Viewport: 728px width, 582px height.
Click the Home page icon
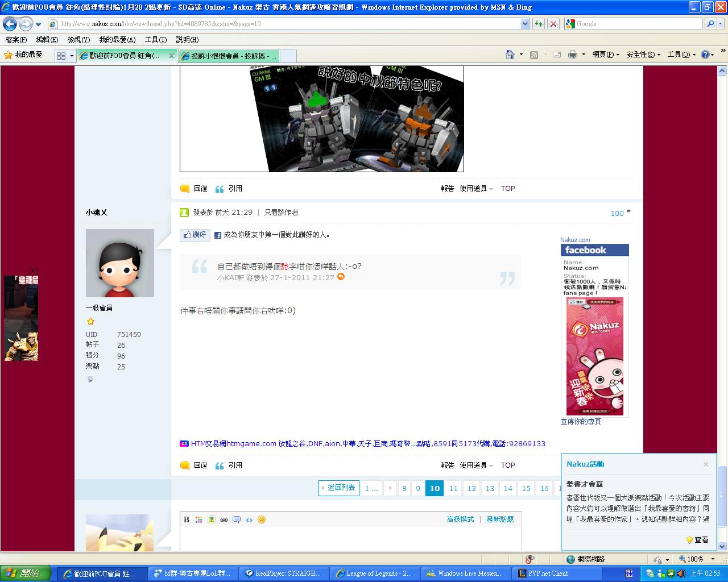point(510,55)
